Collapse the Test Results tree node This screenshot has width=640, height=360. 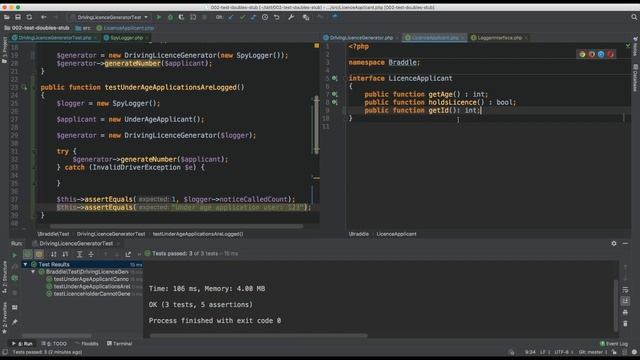pyautogui.click(x=26, y=264)
